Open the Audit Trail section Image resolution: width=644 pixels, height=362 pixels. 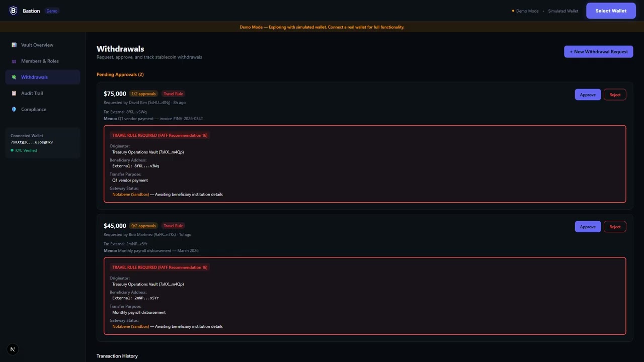[x=43, y=93]
